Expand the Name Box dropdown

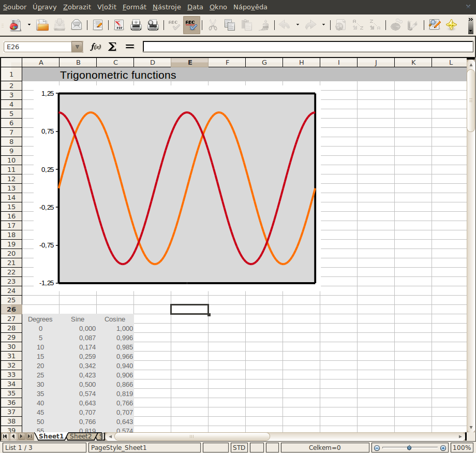[77, 47]
